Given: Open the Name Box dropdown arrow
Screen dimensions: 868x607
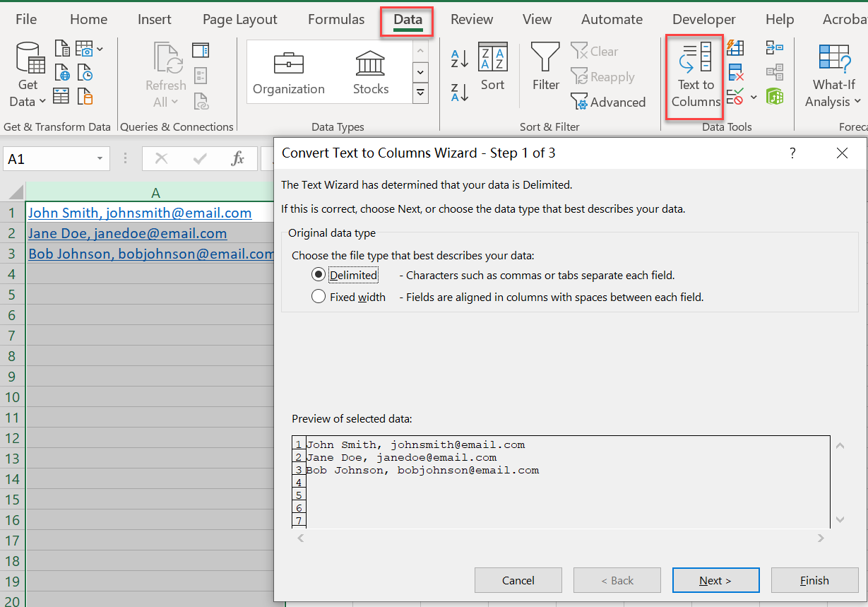Looking at the screenshot, I should (x=100, y=159).
